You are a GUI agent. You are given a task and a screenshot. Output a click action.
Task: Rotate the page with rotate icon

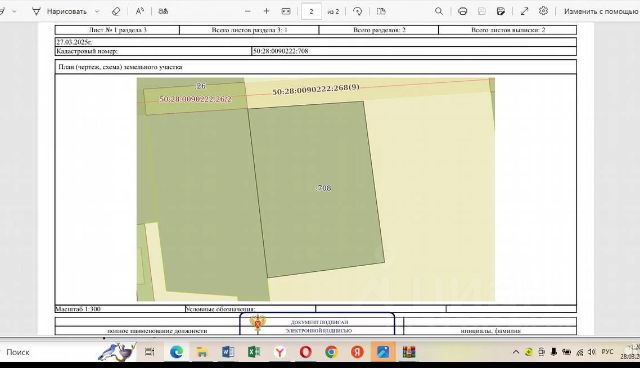tap(358, 11)
